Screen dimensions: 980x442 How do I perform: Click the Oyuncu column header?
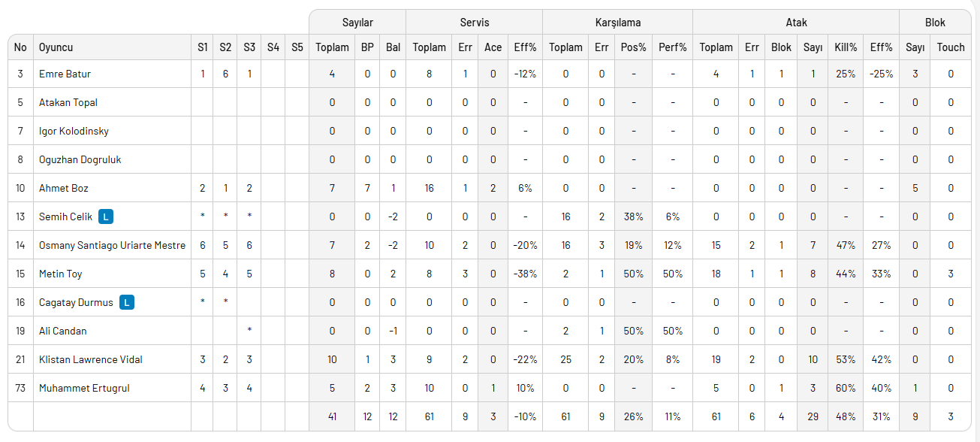click(x=56, y=47)
